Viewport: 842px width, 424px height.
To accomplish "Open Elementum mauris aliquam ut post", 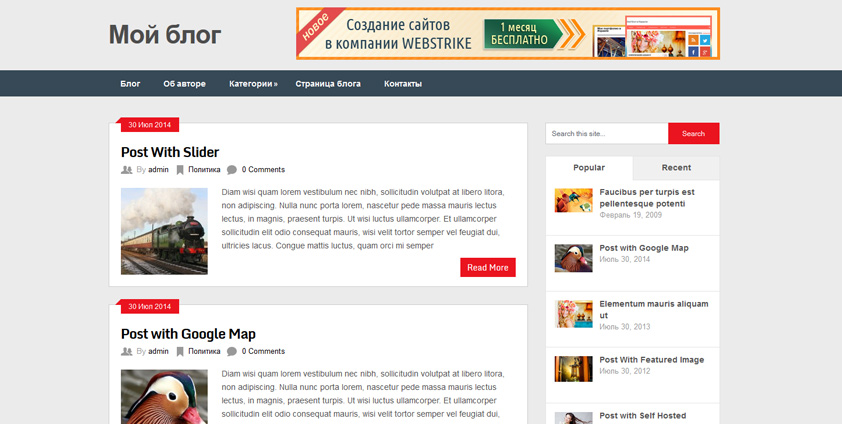I will tap(654, 310).
